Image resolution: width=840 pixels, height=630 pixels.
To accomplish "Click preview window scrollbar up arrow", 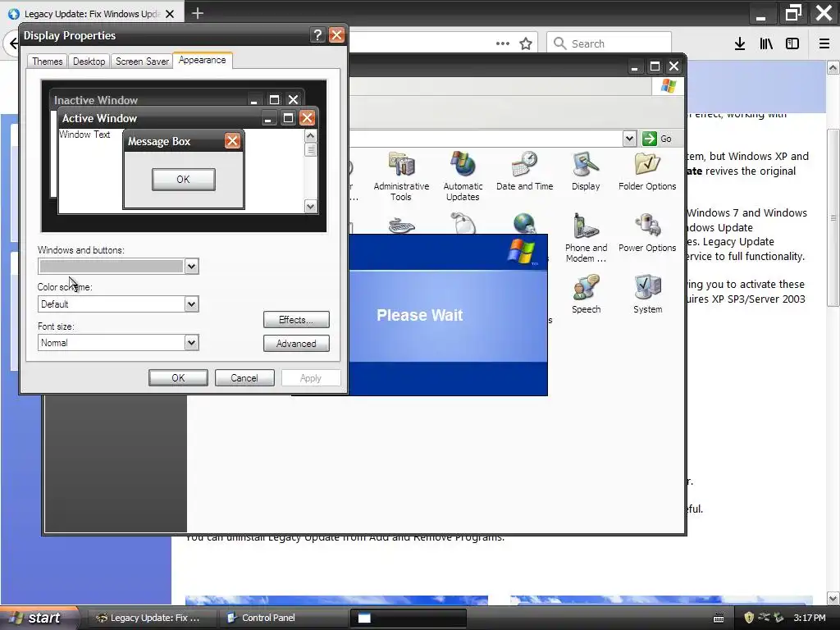I will pyautogui.click(x=311, y=136).
